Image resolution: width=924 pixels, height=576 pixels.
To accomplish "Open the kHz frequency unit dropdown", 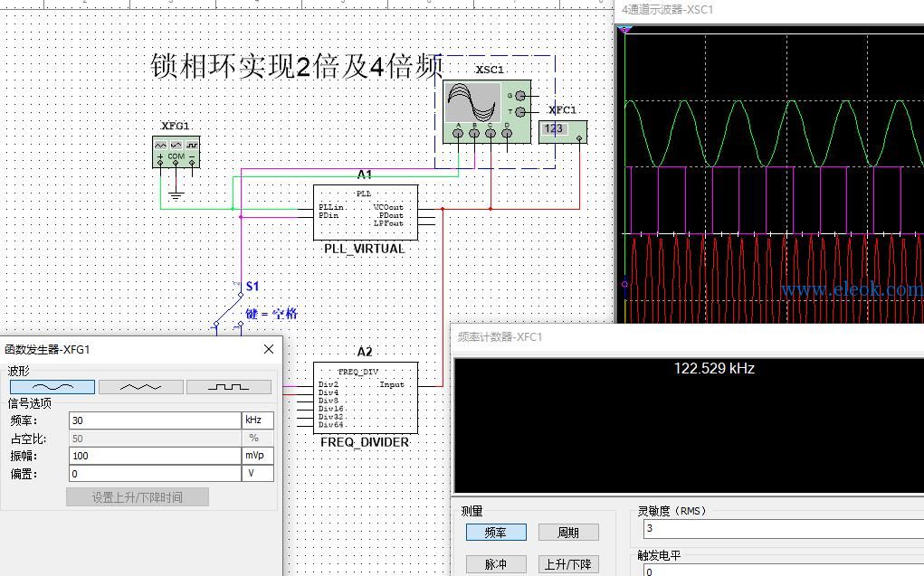I will (258, 420).
